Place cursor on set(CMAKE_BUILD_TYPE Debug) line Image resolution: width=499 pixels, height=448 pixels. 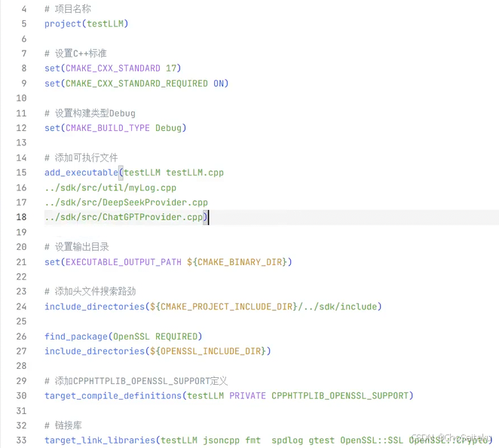pyautogui.click(x=115, y=128)
